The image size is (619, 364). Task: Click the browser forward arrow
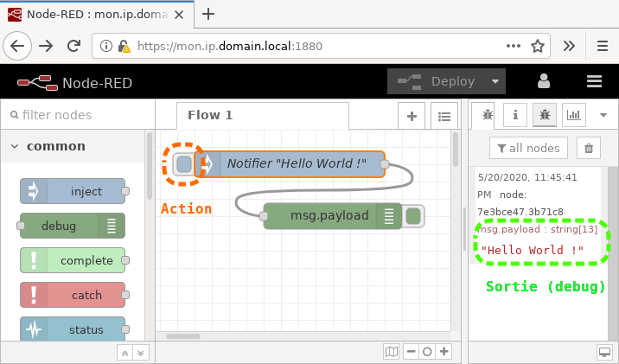coord(46,46)
